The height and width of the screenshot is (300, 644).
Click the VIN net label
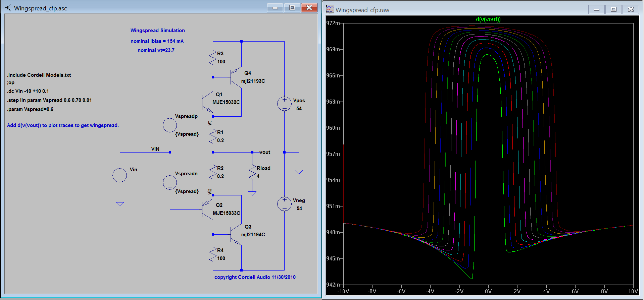tap(155, 149)
